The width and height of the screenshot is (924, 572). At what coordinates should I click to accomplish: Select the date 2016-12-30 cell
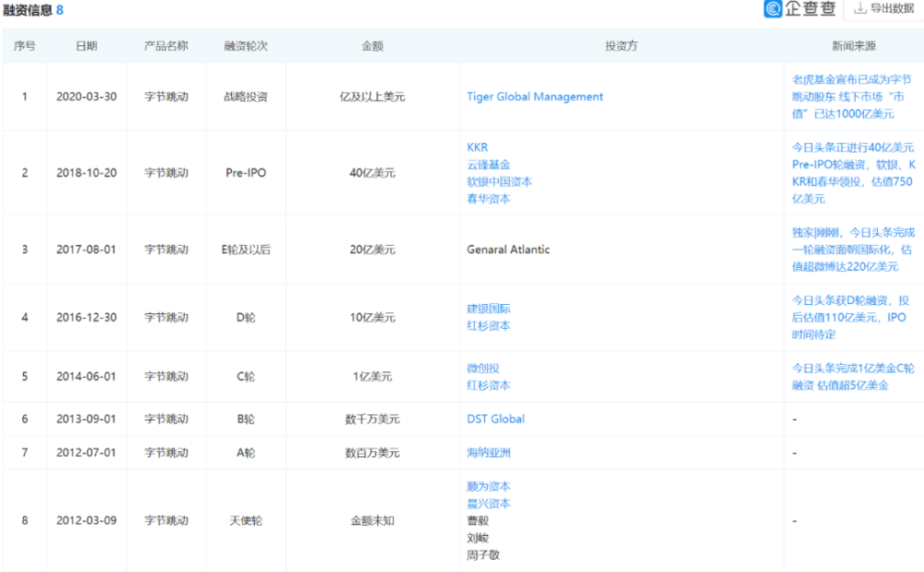87,317
